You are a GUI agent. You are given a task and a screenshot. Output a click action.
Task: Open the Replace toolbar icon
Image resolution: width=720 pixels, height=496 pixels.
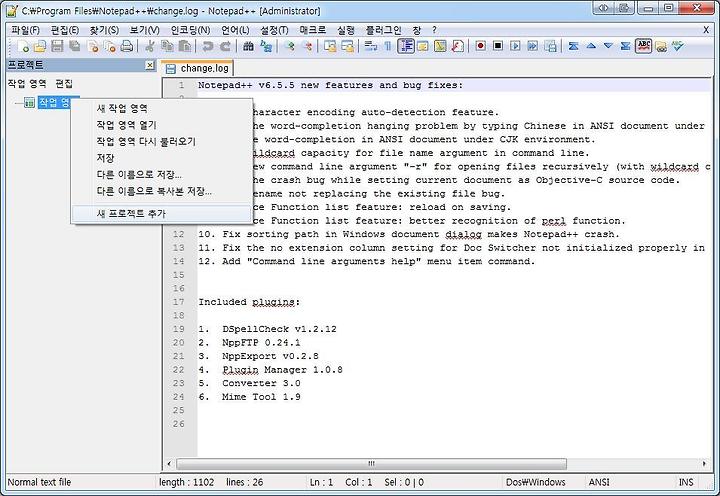266,46
